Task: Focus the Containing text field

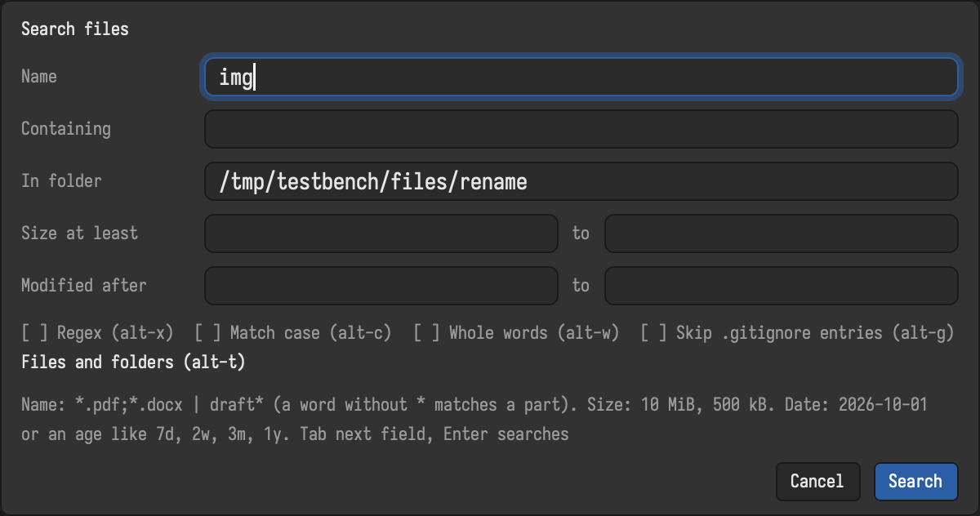Action: point(581,129)
